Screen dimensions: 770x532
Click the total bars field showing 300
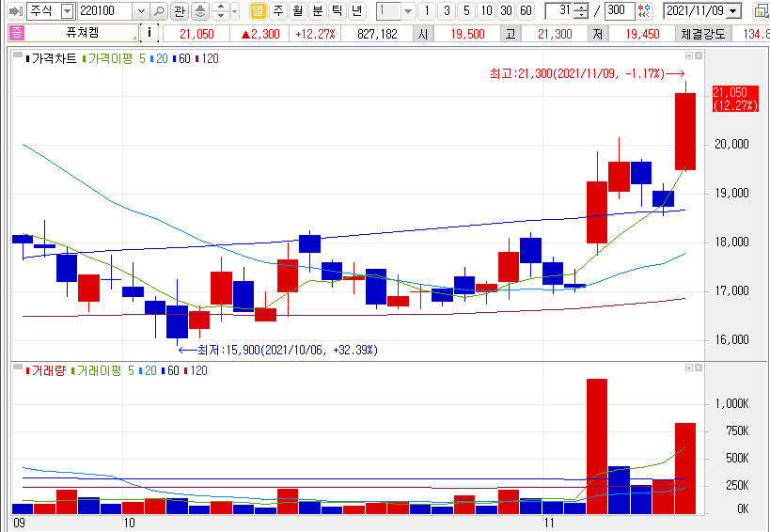[620, 10]
